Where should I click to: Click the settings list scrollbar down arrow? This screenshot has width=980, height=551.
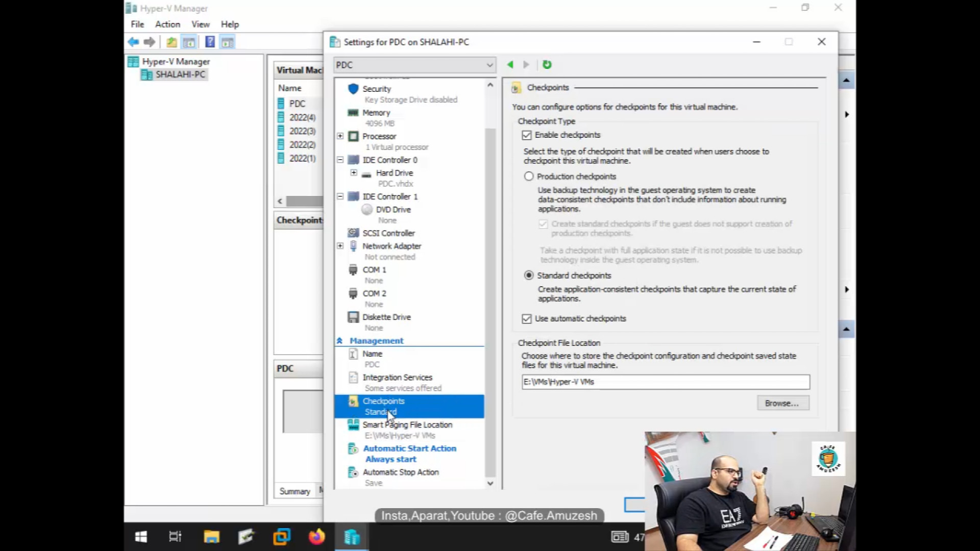pos(491,484)
